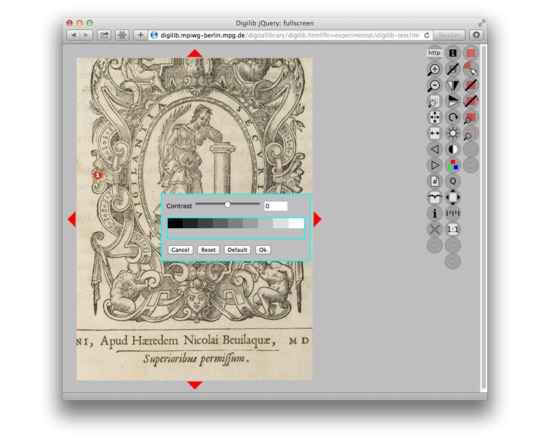Click the Q image quality tool
The width and height of the screenshot is (550, 440).
pyautogui.click(x=453, y=181)
